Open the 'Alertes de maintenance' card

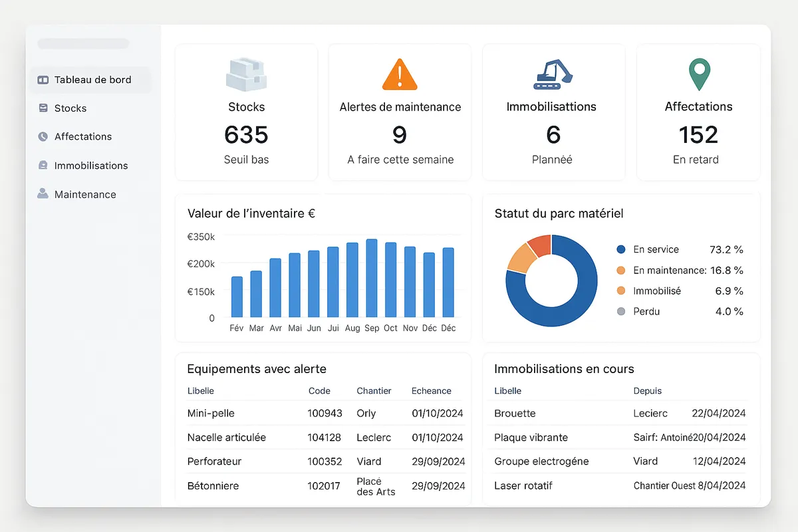399,112
